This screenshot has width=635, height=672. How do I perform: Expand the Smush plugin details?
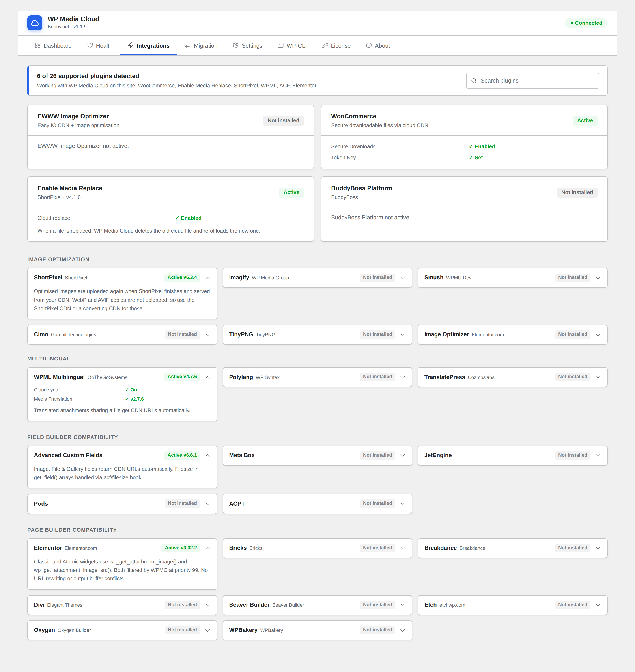pyautogui.click(x=598, y=278)
